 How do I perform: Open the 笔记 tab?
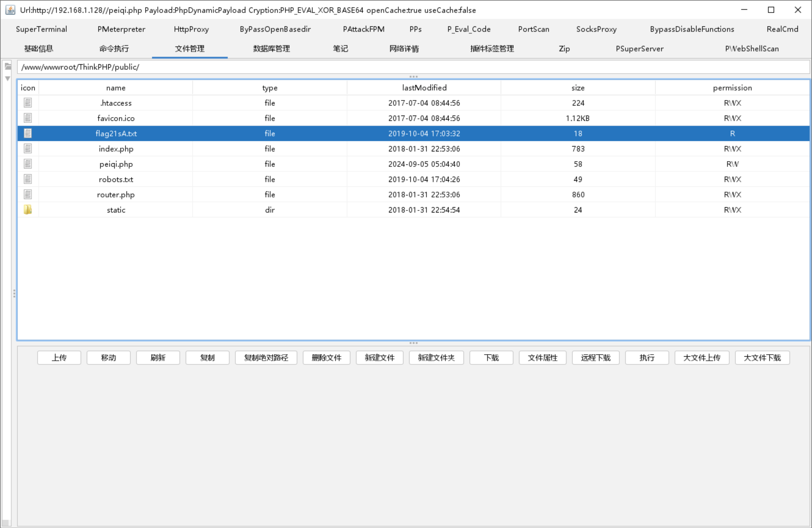point(340,49)
